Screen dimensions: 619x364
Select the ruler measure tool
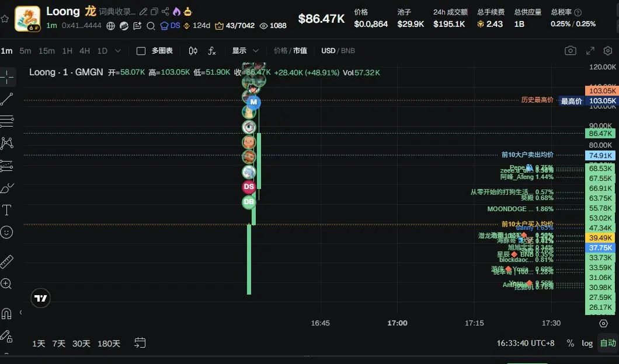(6, 261)
